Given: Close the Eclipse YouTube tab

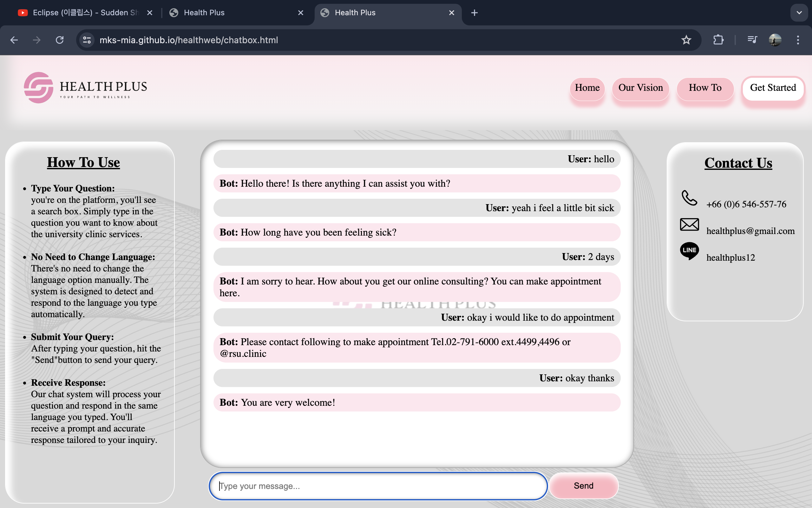Looking at the screenshot, I should coord(150,13).
